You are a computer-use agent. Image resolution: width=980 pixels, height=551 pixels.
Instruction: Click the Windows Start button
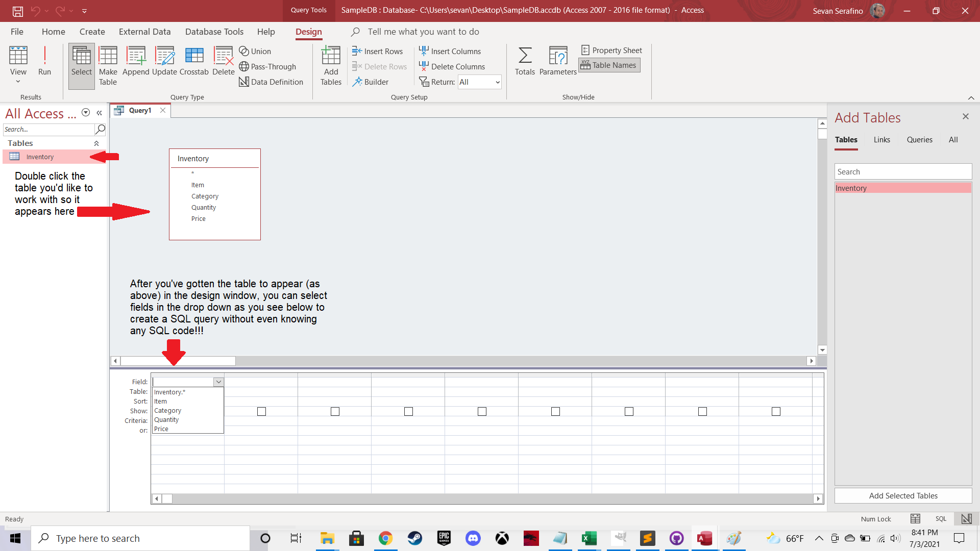coord(15,538)
